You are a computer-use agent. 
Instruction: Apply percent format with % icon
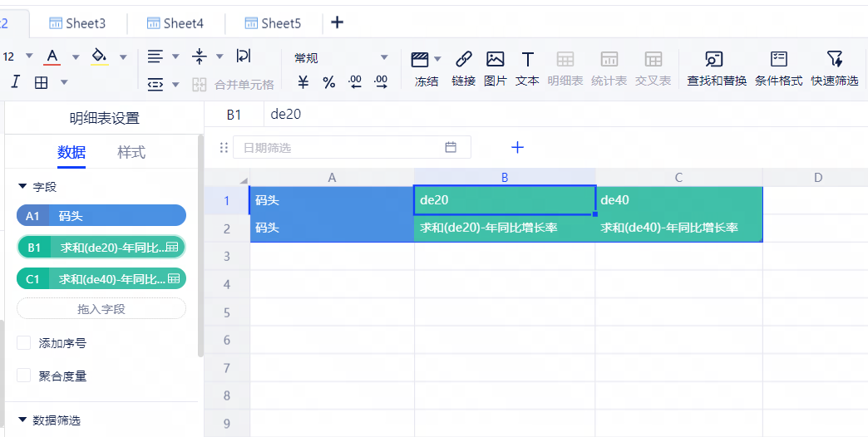(x=329, y=82)
